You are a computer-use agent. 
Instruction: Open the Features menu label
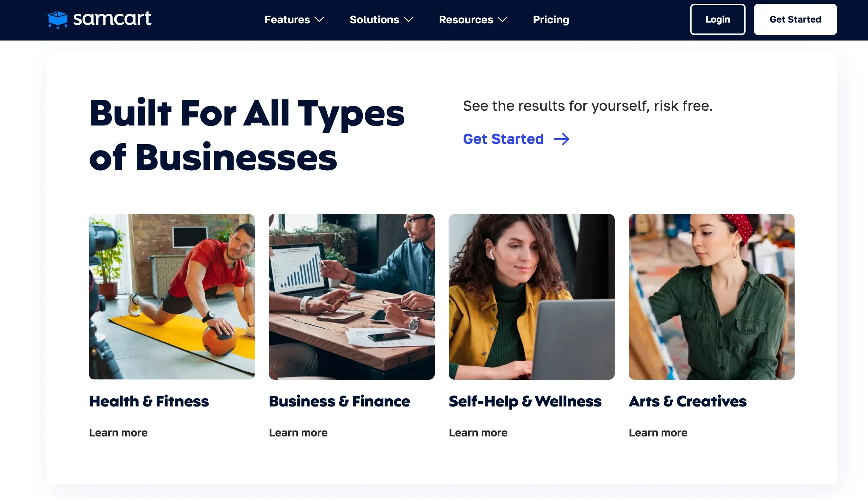coord(287,20)
